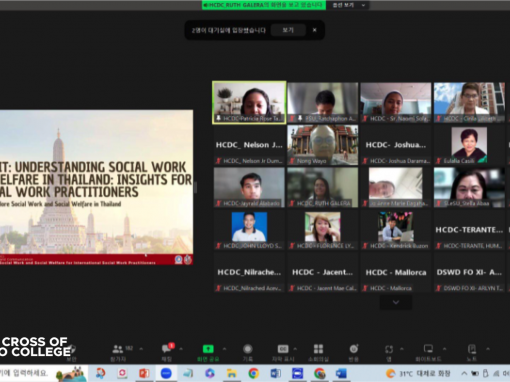This screenshot has width=510, height=382.
Task: Open Google Chrome from the taskbar
Action: click(253, 373)
